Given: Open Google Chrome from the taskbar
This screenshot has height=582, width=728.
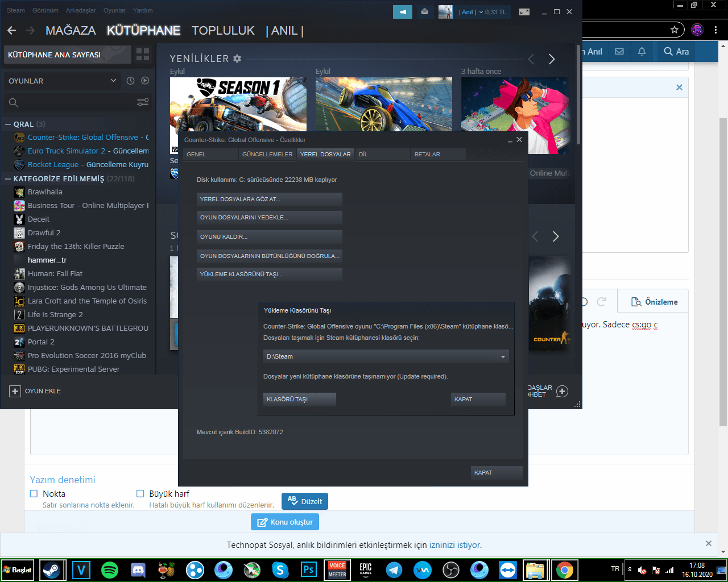Looking at the screenshot, I should tap(565, 569).
